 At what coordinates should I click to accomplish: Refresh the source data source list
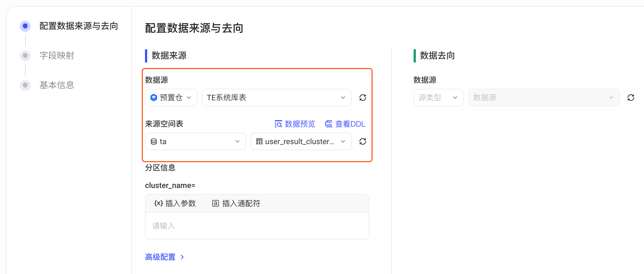pyautogui.click(x=363, y=98)
